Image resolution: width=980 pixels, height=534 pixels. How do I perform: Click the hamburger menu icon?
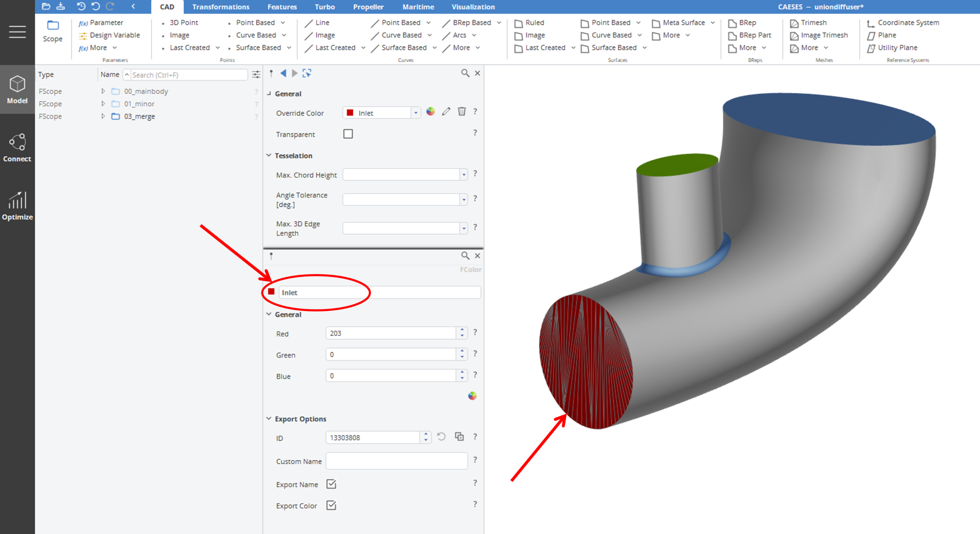[x=17, y=32]
